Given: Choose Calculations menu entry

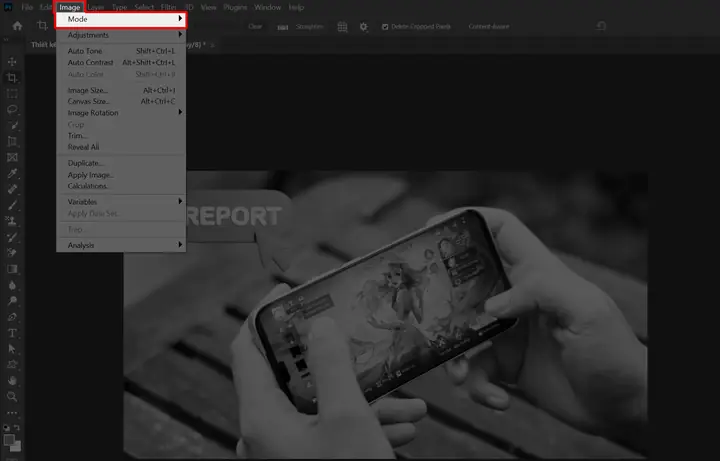Looking at the screenshot, I should [121, 186].
